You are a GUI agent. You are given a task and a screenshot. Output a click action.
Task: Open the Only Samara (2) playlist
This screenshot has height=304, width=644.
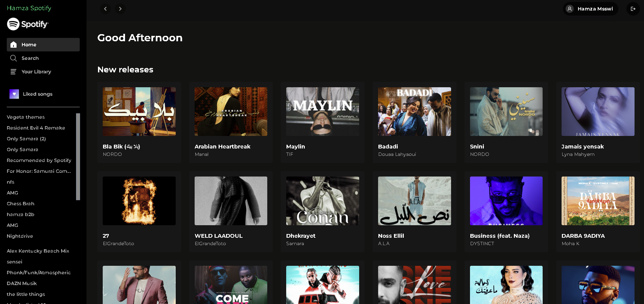click(26, 139)
